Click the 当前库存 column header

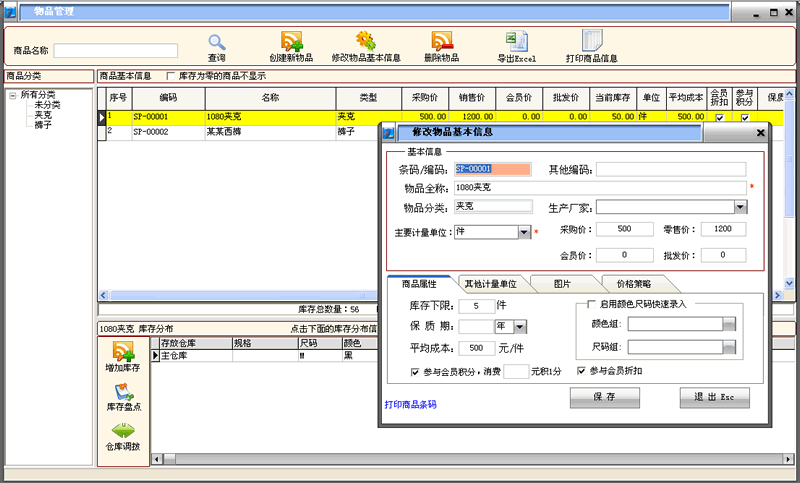[x=613, y=97]
